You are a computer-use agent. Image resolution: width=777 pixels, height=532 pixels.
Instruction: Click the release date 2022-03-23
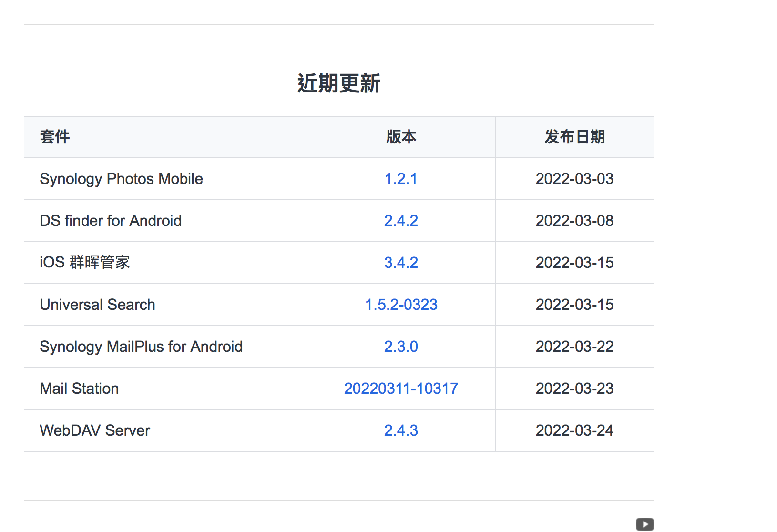coord(574,389)
